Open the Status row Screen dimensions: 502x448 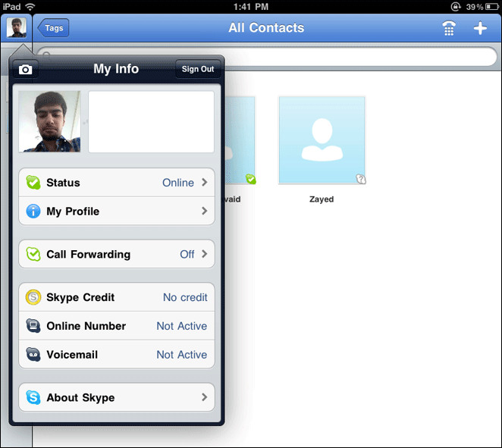[x=117, y=183]
